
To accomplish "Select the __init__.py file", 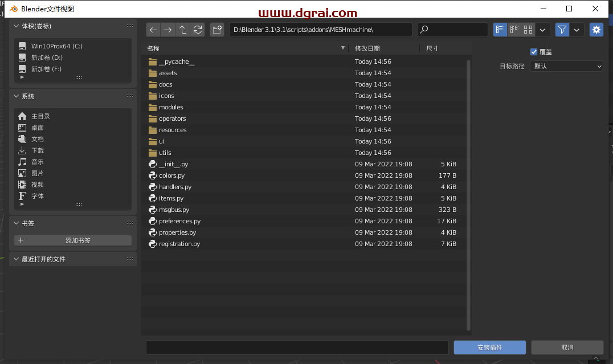I will 173,164.
